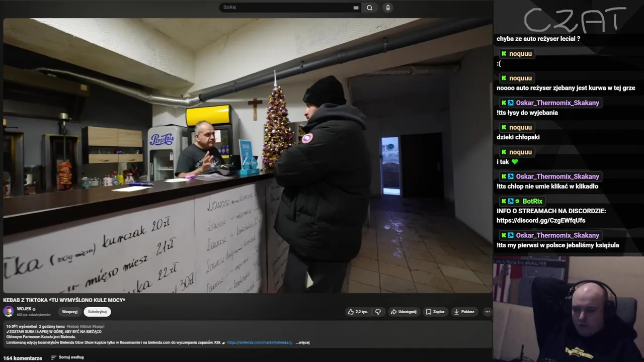
Task: Click BotRix username in chat
Action: pyautogui.click(x=532, y=201)
